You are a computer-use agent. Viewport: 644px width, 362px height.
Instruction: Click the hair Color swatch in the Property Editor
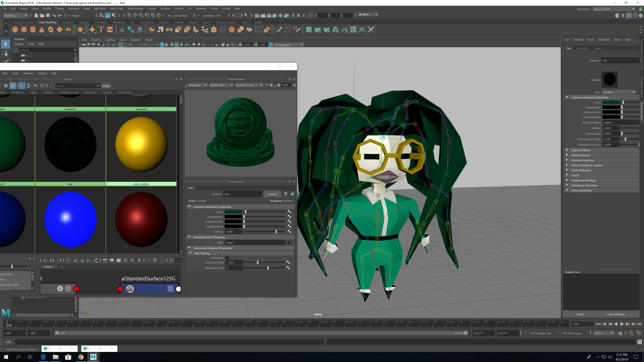(233, 212)
